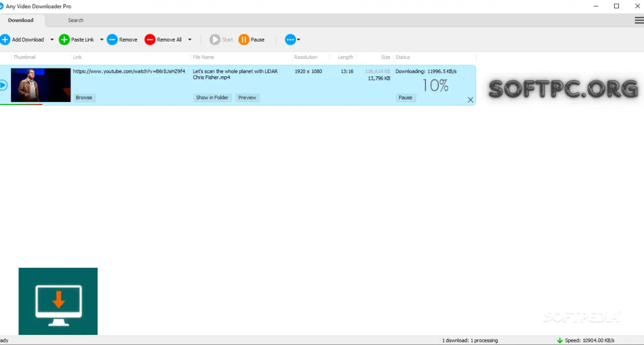644x345 pixels.
Task: Click the Size column header
Action: coord(386,57)
